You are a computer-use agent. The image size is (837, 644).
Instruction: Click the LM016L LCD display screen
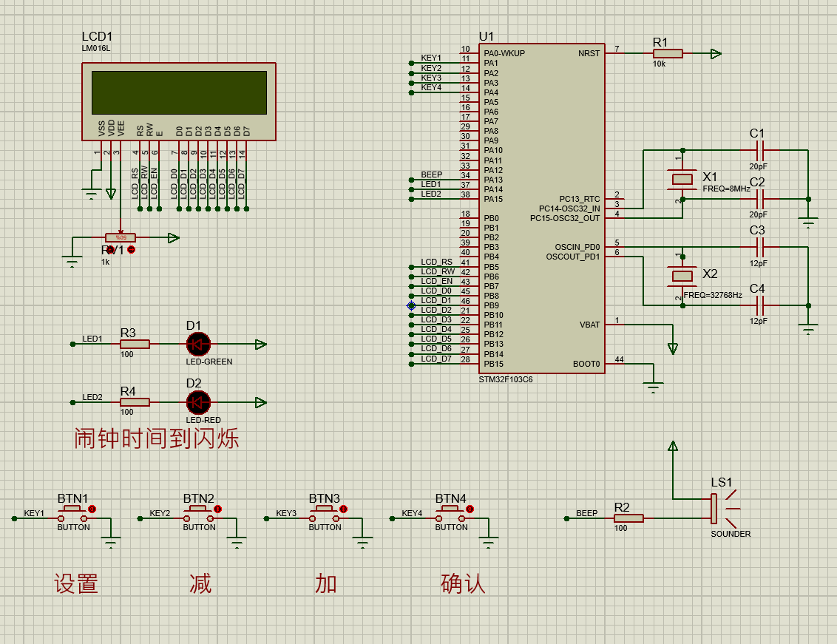179,92
